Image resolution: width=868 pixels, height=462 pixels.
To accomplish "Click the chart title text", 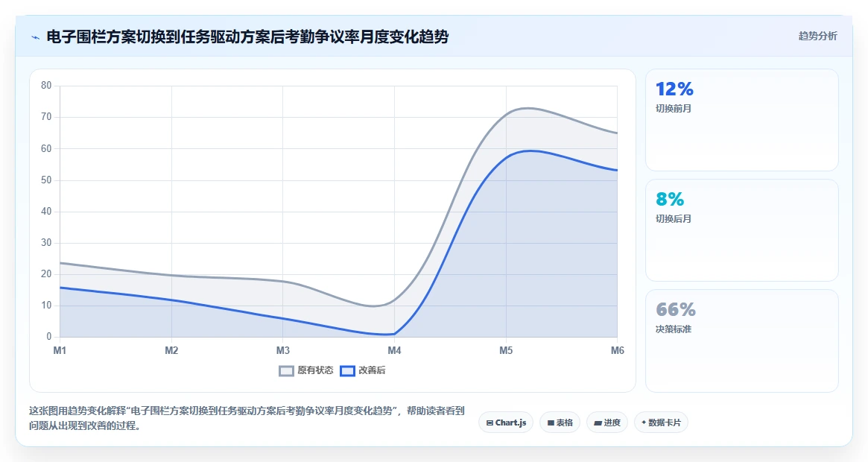I will coord(247,37).
